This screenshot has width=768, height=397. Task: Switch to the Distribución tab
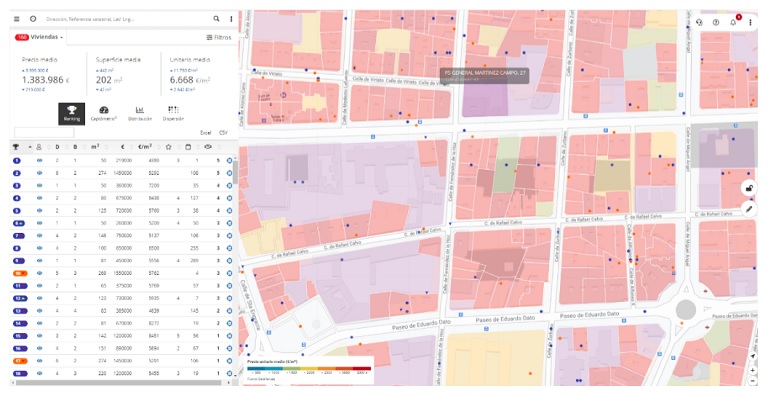pos(140,114)
